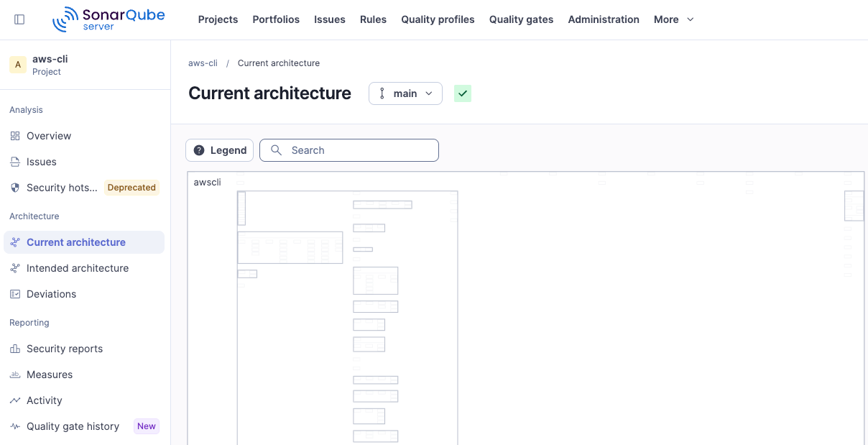
Task: Click the Measures icon
Action: [15, 375]
